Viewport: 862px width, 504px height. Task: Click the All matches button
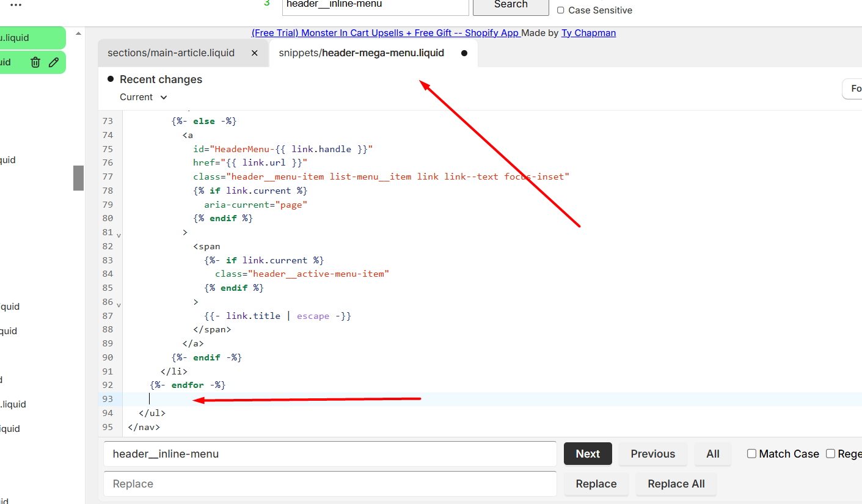[713, 454]
